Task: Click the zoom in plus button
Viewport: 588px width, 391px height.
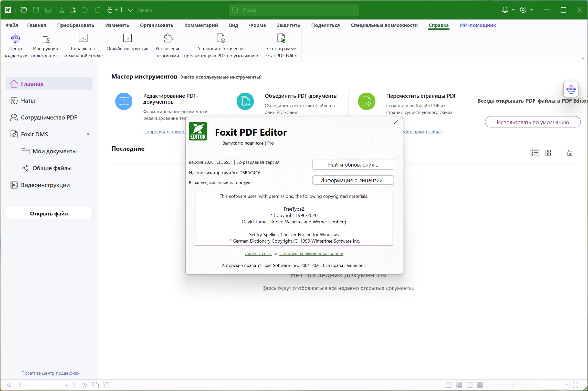Action: click(535, 385)
